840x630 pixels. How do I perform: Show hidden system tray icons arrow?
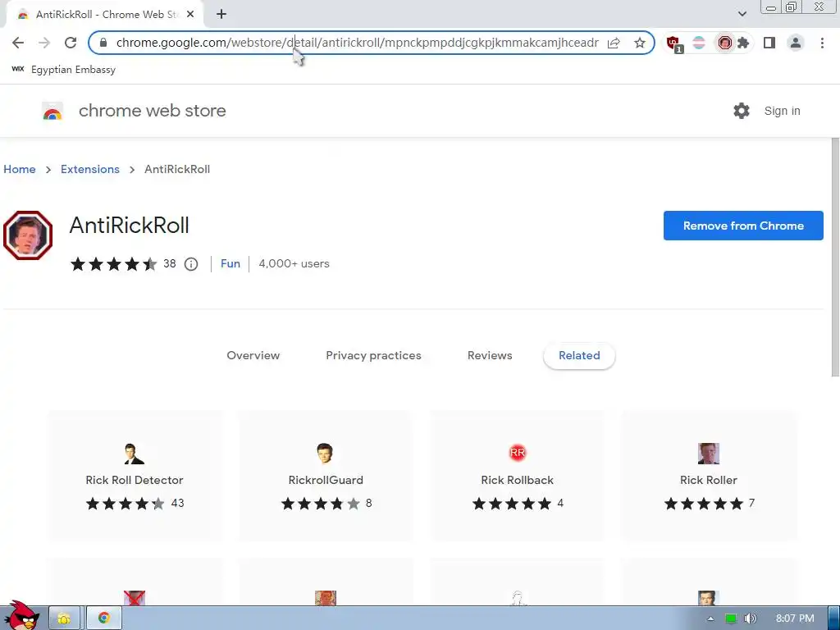click(710, 619)
